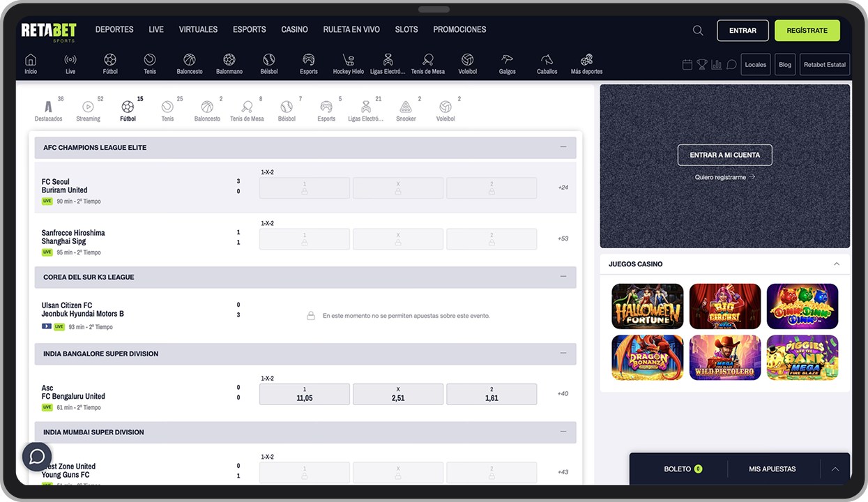The image size is (868, 502).
Task: Open PROMOCIONES in main menu
Action: point(459,30)
